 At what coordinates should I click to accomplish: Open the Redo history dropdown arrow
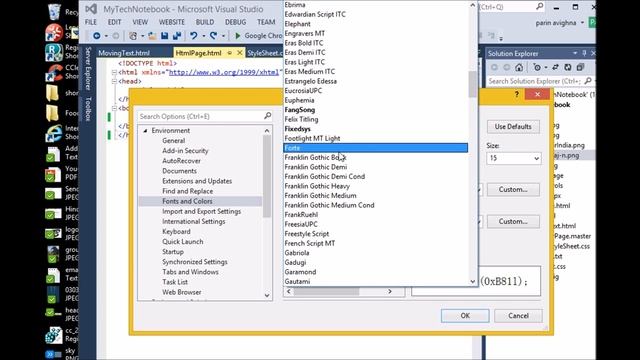(x=223, y=36)
